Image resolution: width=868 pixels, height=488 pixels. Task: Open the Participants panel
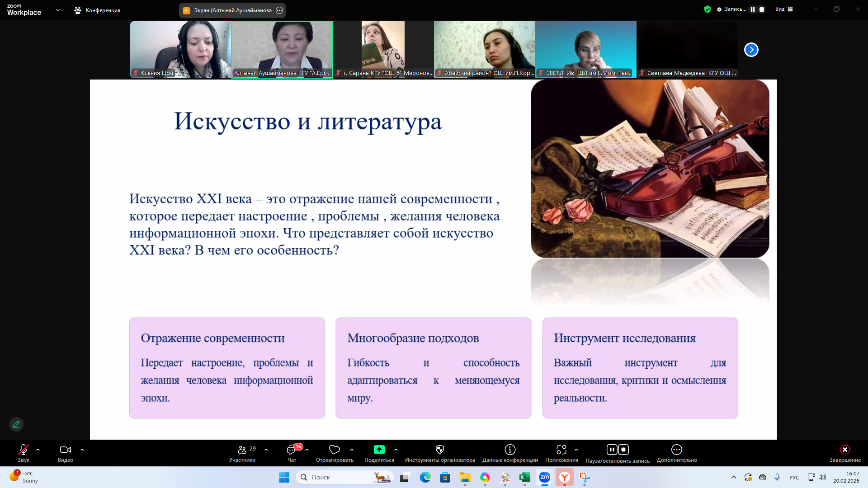coord(242,450)
